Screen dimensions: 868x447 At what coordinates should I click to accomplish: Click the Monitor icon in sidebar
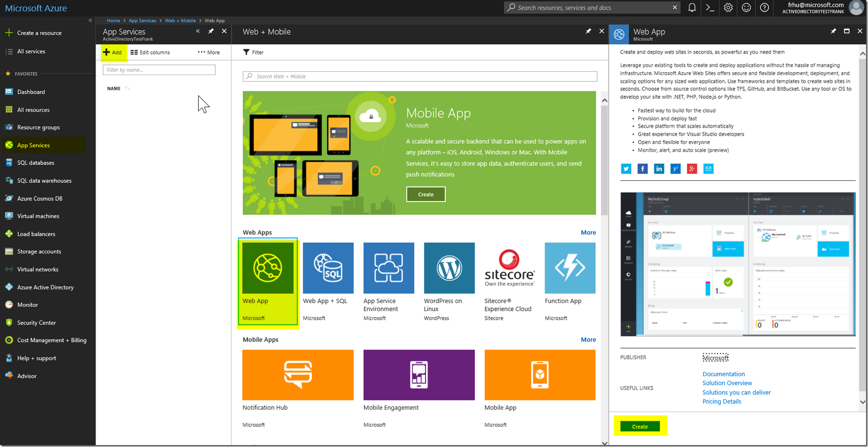point(9,305)
